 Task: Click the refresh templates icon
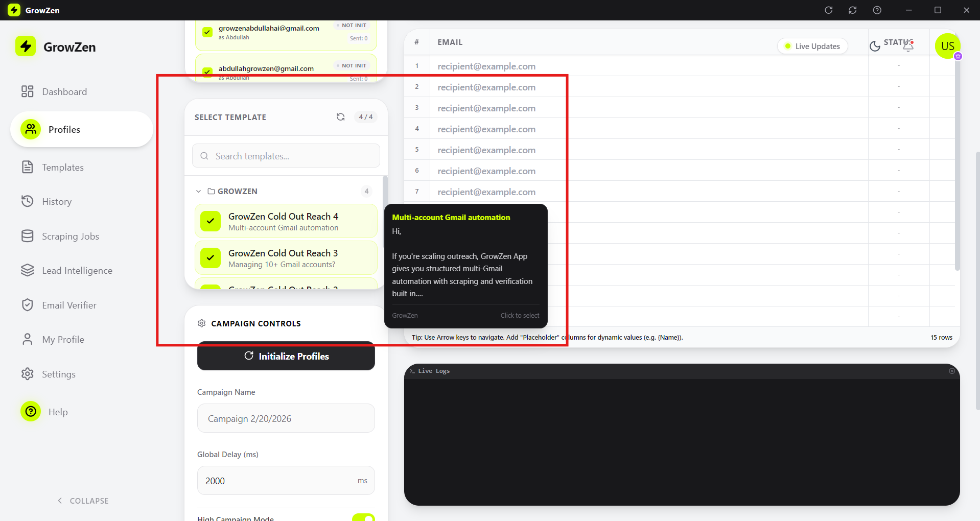point(340,117)
